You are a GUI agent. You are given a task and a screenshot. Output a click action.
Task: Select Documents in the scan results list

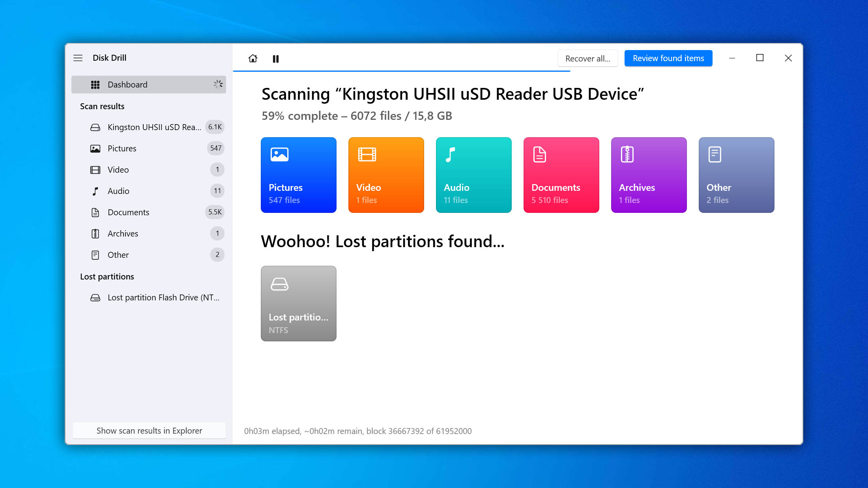[149, 212]
